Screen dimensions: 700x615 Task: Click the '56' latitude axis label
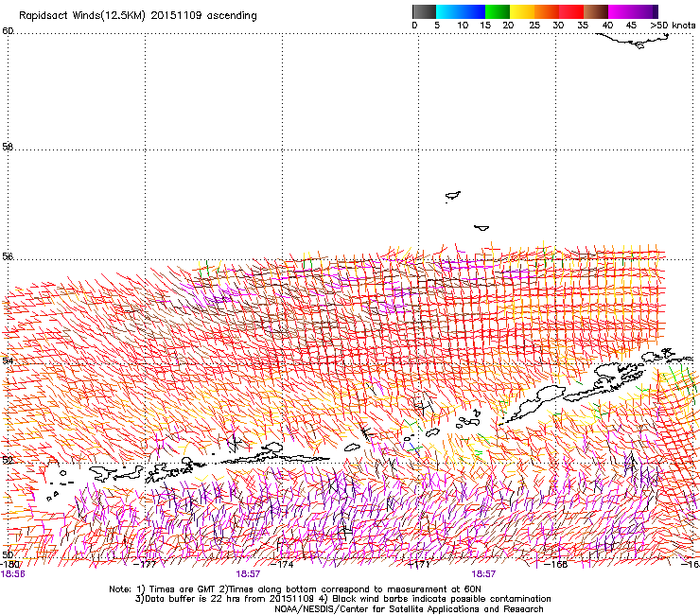click(8, 256)
